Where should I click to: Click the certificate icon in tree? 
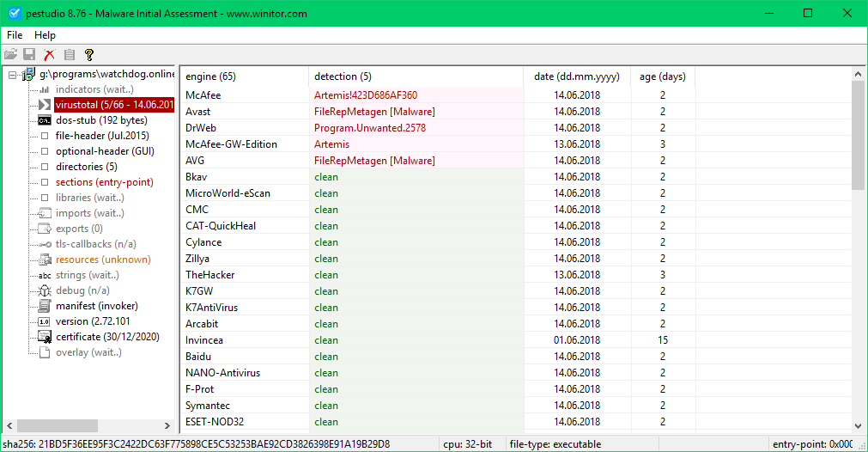(45, 337)
